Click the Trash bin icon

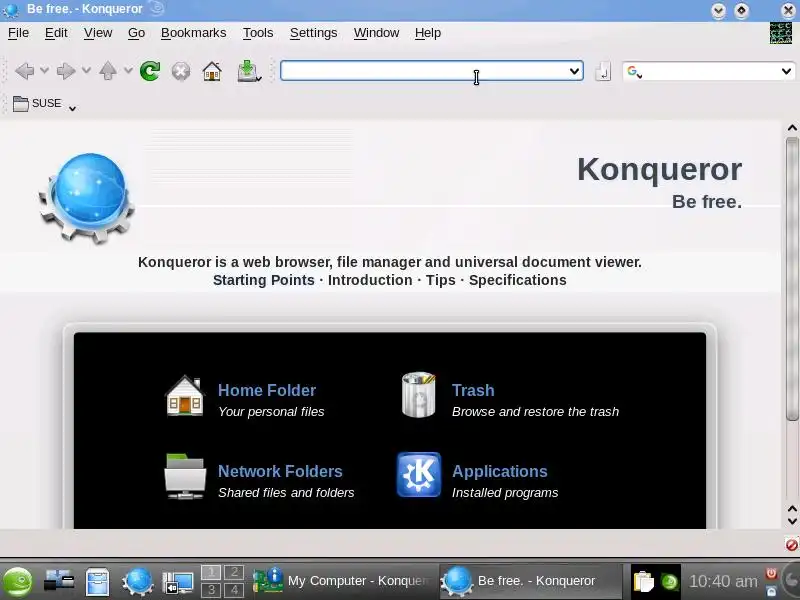pyautogui.click(x=418, y=394)
